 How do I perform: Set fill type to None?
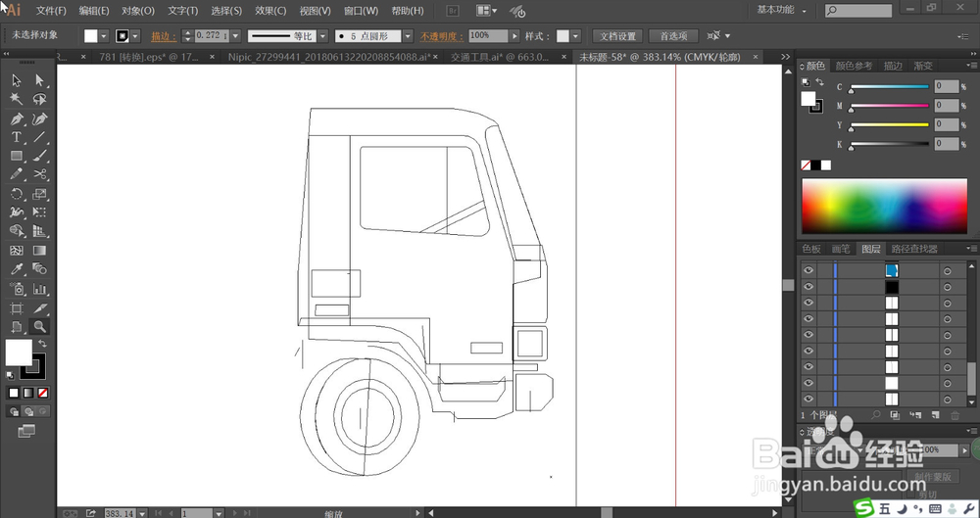tap(42, 393)
